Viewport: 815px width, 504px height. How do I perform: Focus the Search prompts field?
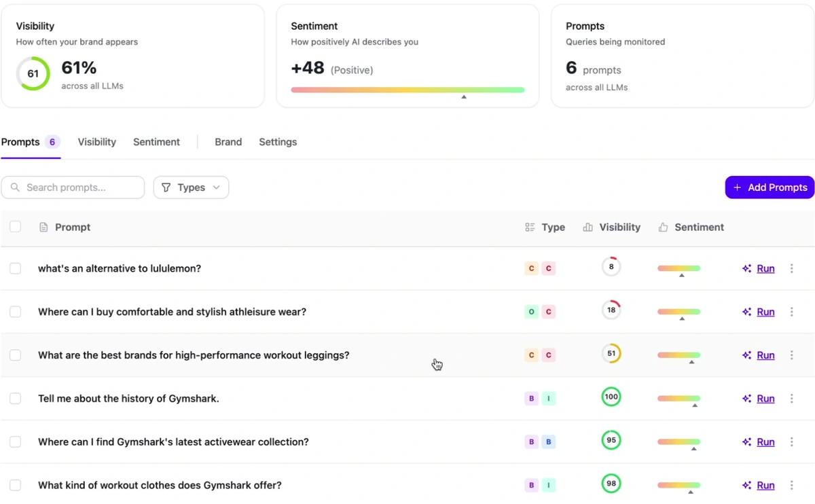pos(73,187)
